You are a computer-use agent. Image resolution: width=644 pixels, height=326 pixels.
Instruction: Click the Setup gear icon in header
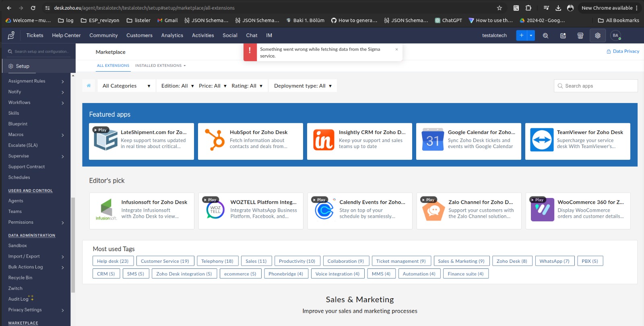(598, 35)
